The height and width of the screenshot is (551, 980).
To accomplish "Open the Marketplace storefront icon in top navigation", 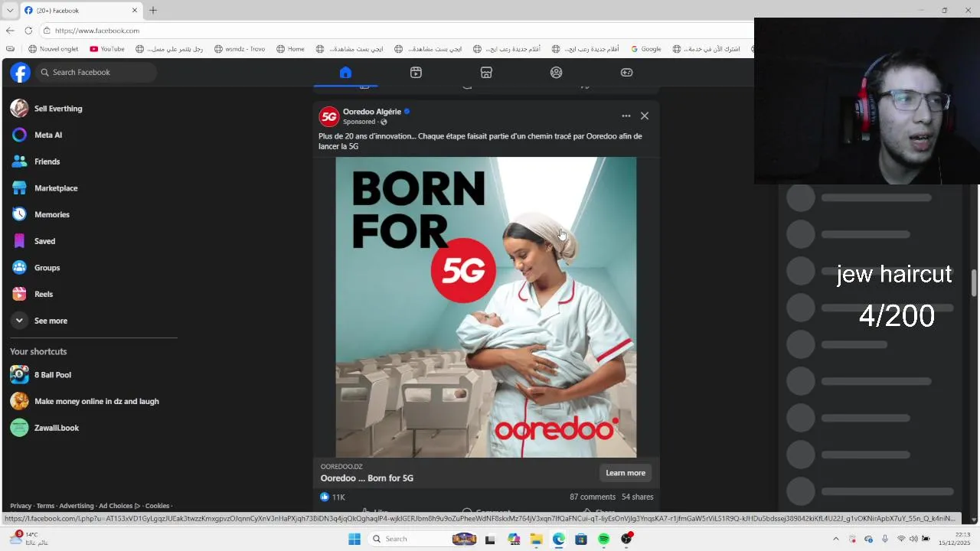I will (x=486, y=72).
